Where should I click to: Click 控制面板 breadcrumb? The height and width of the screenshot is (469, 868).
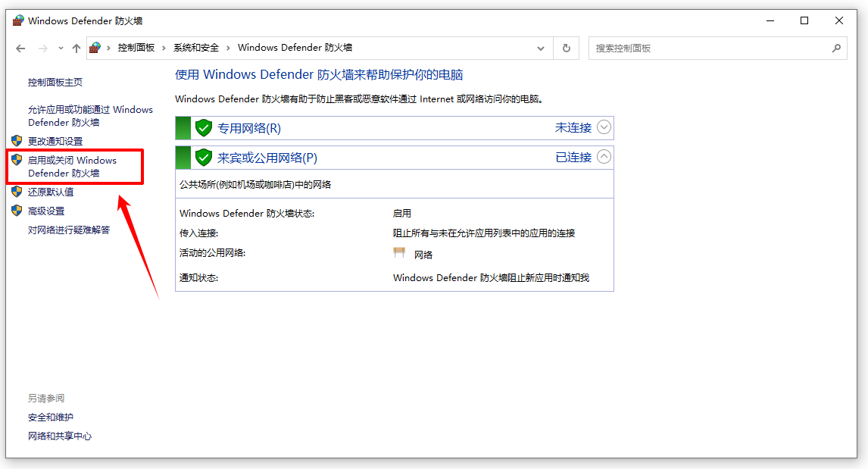[x=136, y=48]
